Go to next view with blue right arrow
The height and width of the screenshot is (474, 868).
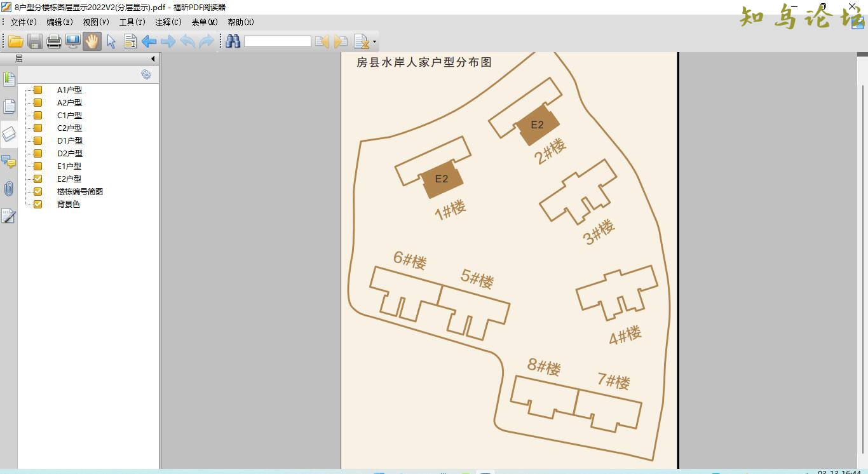click(168, 42)
